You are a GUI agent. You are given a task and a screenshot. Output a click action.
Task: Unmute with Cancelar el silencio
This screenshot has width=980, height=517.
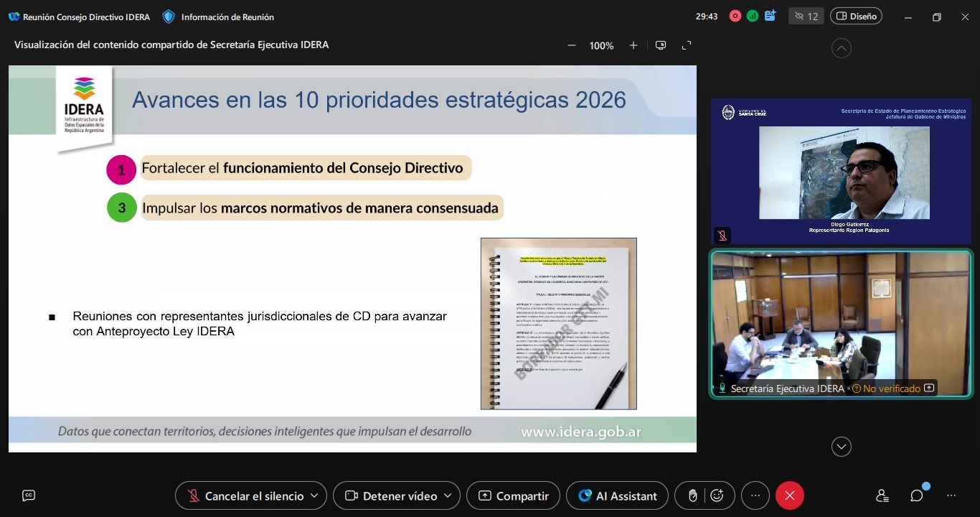click(x=246, y=495)
